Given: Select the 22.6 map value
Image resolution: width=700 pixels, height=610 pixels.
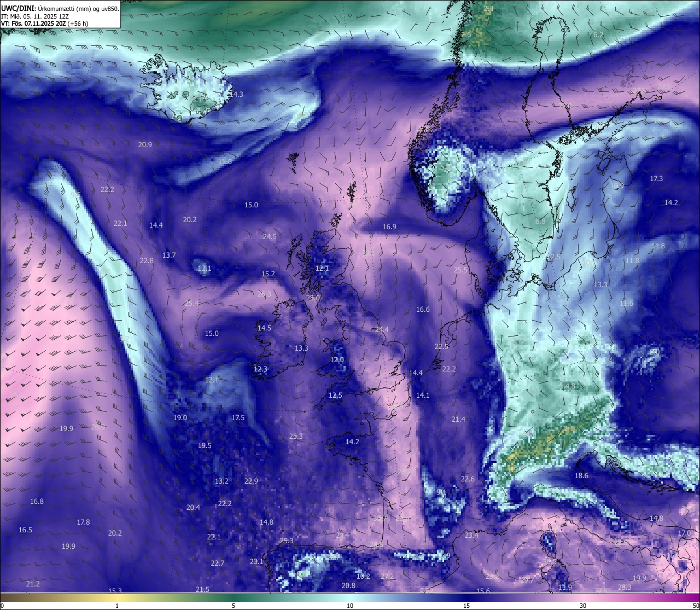Looking at the screenshot, I should point(468,479).
